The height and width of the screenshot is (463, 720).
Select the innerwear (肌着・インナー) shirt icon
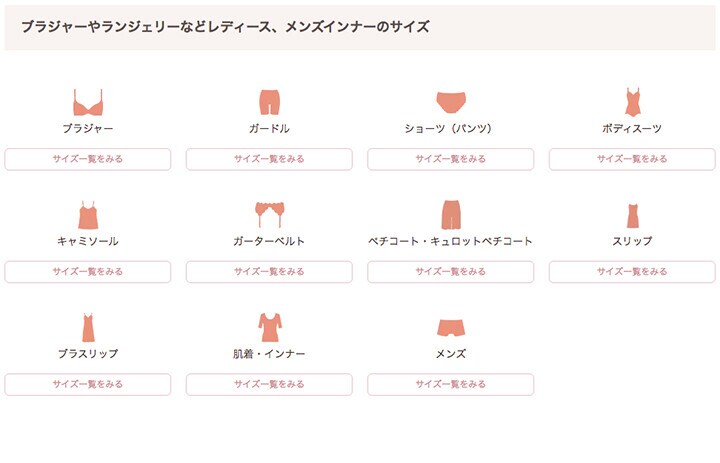tap(270, 327)
